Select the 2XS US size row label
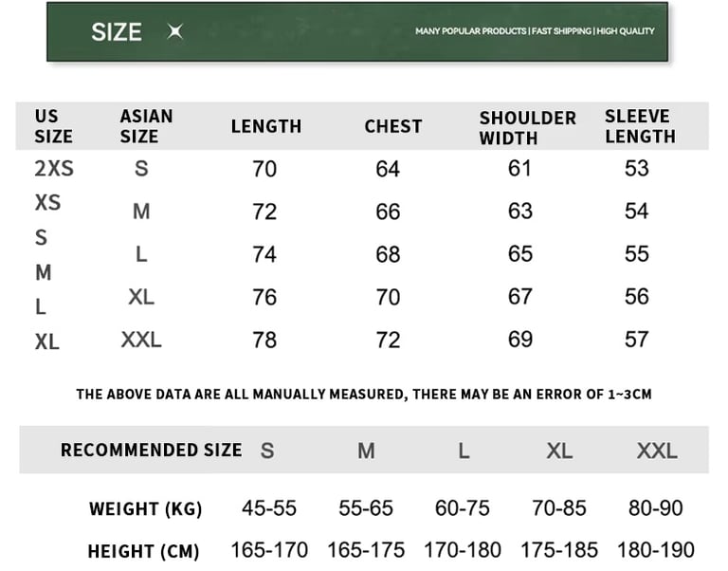The width and height of the screenshot is (728, 571). point(54,169)
